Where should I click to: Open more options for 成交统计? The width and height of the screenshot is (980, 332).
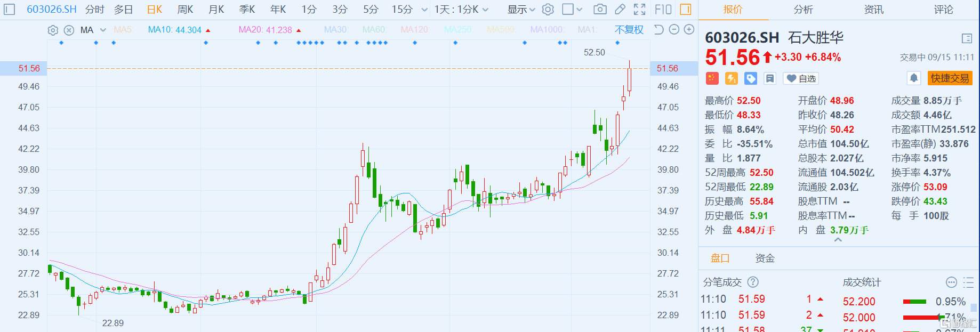pos(952,282)
